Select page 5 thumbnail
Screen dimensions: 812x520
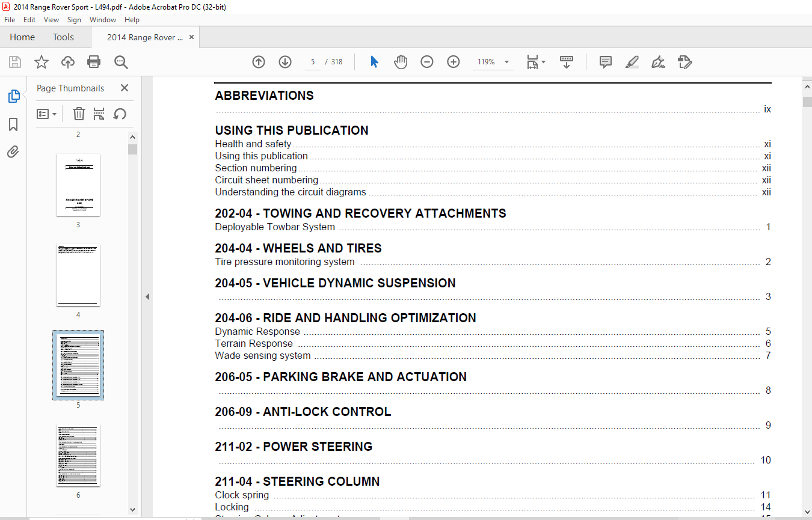pyautogui.click(x=78, y=365)
